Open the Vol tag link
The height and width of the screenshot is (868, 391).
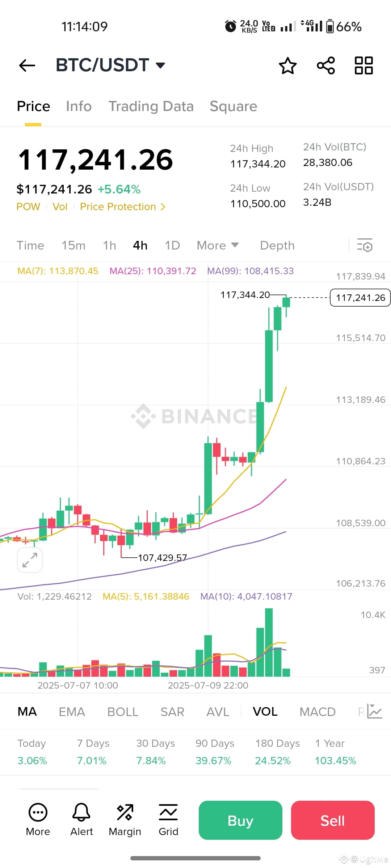pyautogui.click(x=60, y=207)
